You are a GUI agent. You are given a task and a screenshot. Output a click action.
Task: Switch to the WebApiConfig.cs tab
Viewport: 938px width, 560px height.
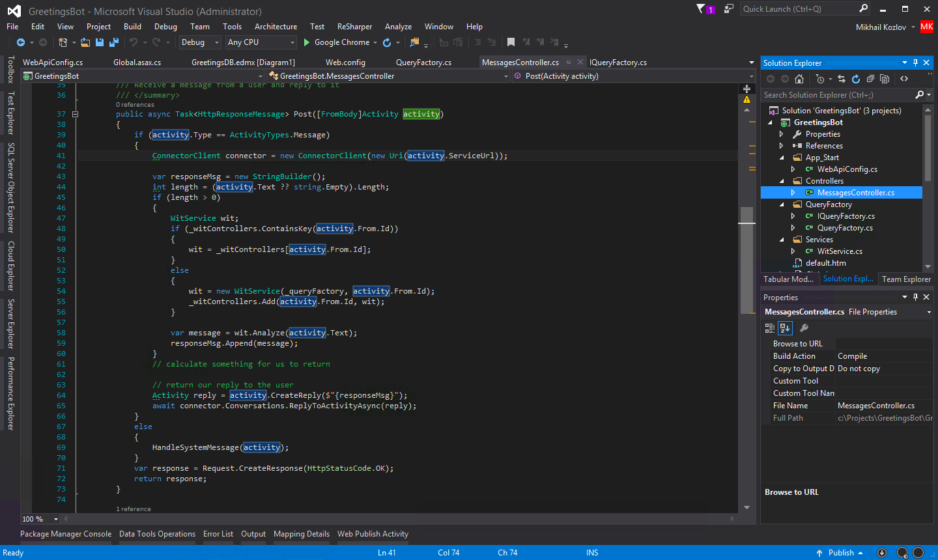pos(53,63)
